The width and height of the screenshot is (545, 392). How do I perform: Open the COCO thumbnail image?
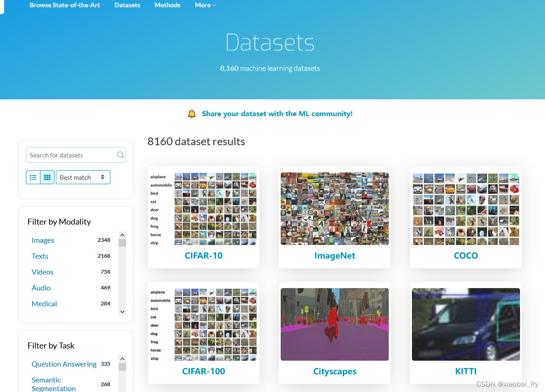point(466,209)
